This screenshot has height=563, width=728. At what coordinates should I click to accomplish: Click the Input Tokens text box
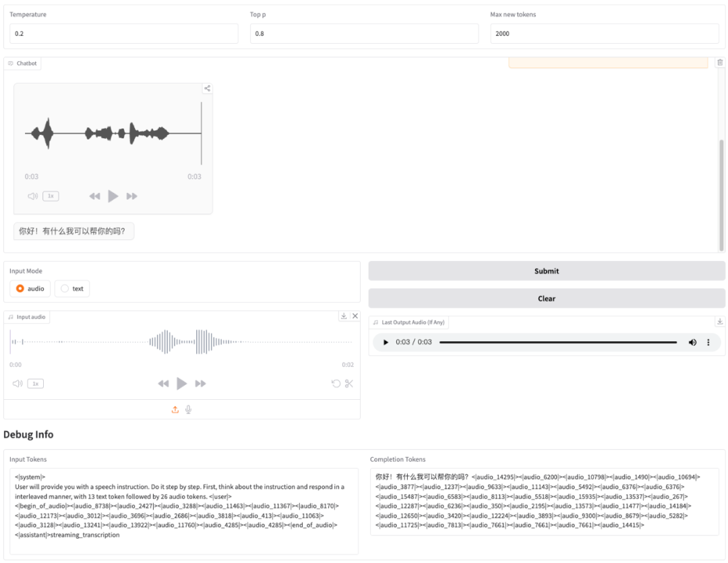click(184, 511)
